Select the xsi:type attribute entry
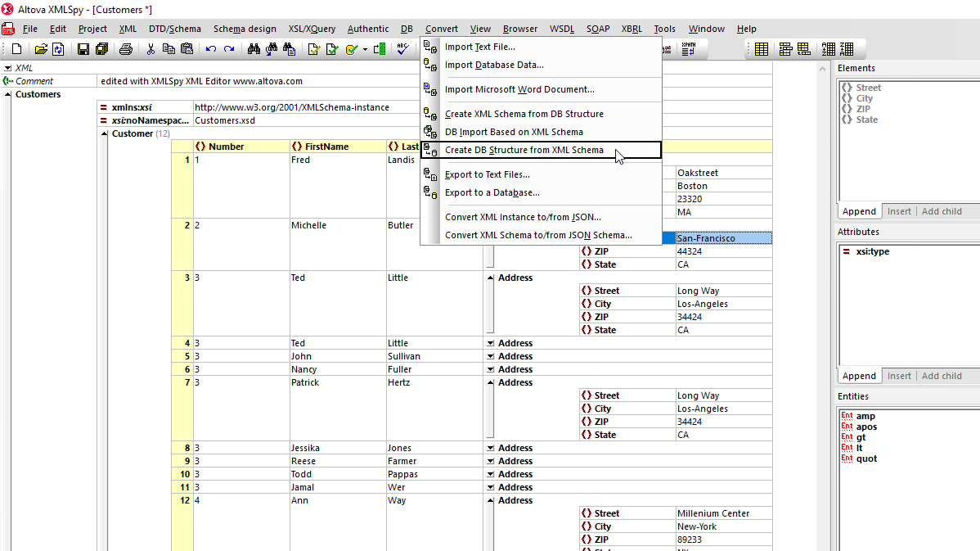Viewport: 980px width, 551px height. [872, 251]
